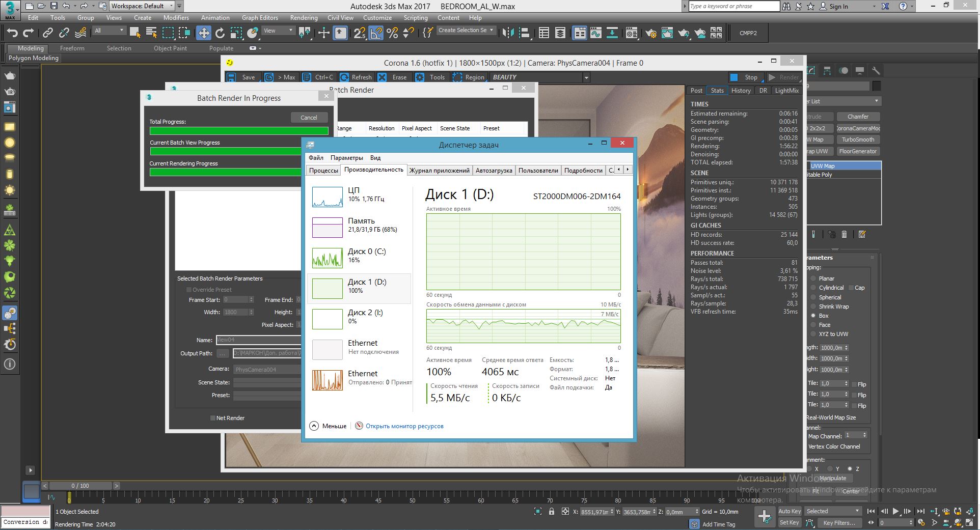Click the TurboSmooth modifier button
The width and height of the screenshot is (980, 530).
(x=858, y=140)
